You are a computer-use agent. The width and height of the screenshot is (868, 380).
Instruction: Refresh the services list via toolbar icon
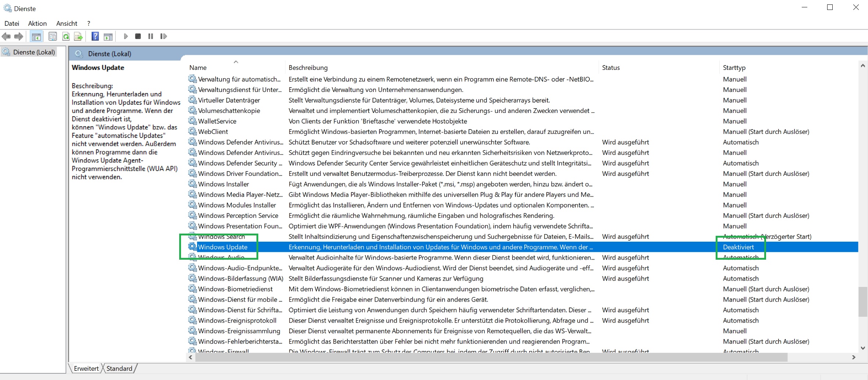click(66, 36)
